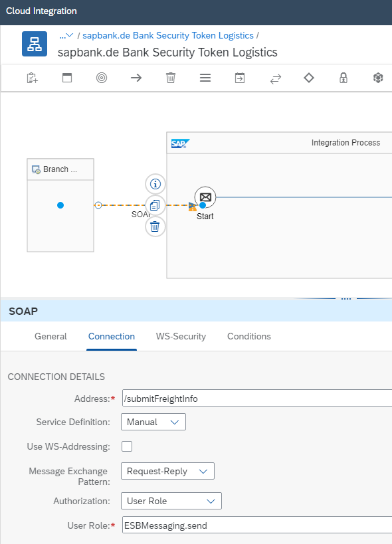Image resolution: width=392 pixels, height=544 pixels.
Task: Open the Service Definition Manual dropdown
Action: 153,422
